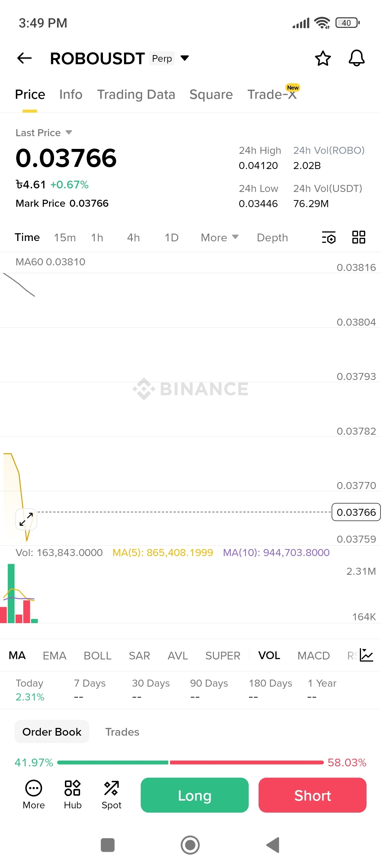Open chart settings icon beside Depth
Image resolution: width=381 pixels, height=868 pixels.
[x=329, y=237]
